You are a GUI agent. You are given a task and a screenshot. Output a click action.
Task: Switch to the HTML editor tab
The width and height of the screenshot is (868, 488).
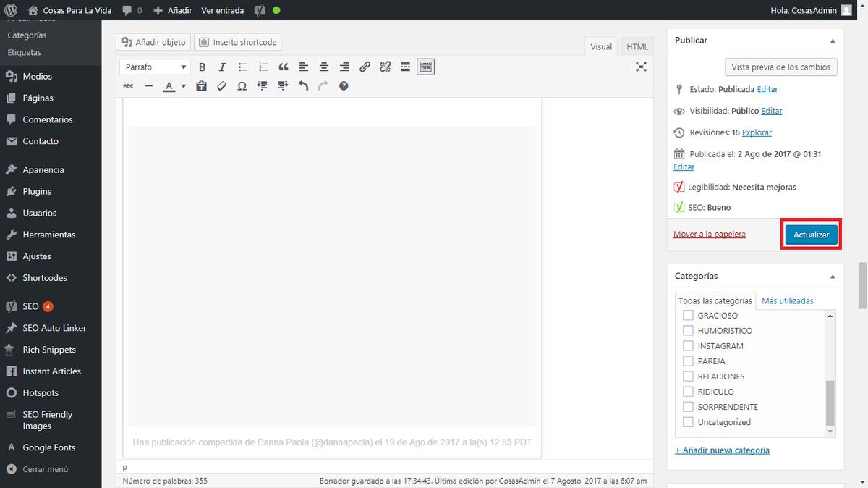pos(637,46)
